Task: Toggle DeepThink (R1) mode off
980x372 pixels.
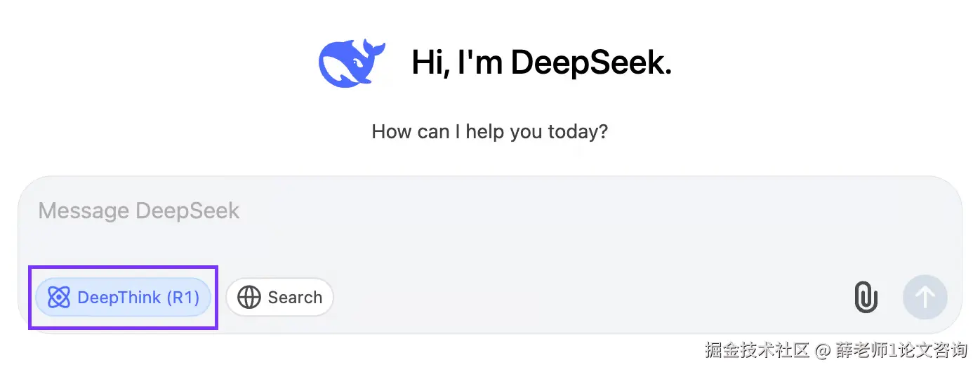Action: [x=124, y=298]
